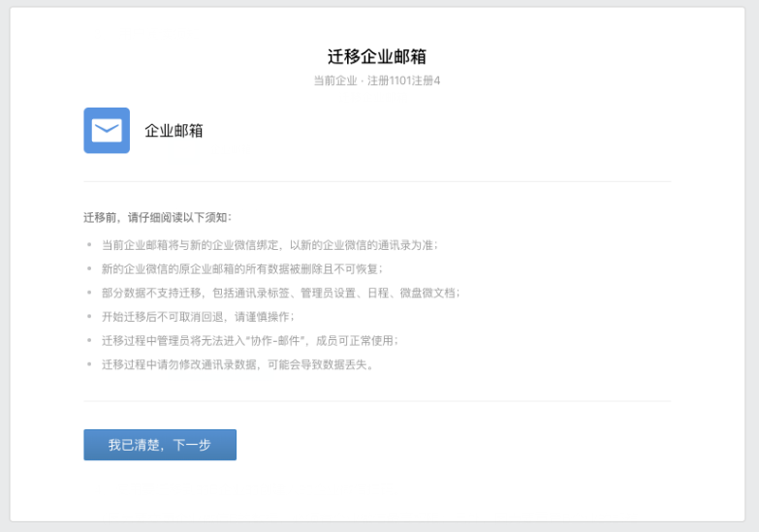The image size is (759, 532).
Task: Click the divider line above the next-step button
Action: pos(377,401)
